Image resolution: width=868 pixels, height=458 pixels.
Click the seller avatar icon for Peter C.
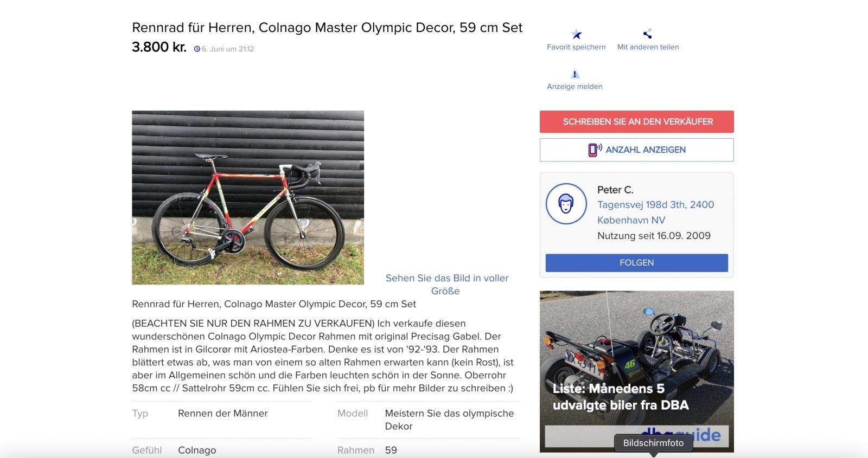(x=566, y=204)
